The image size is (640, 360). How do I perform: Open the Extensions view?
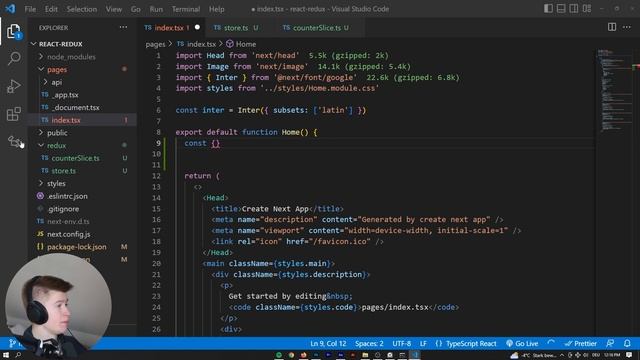13,114
